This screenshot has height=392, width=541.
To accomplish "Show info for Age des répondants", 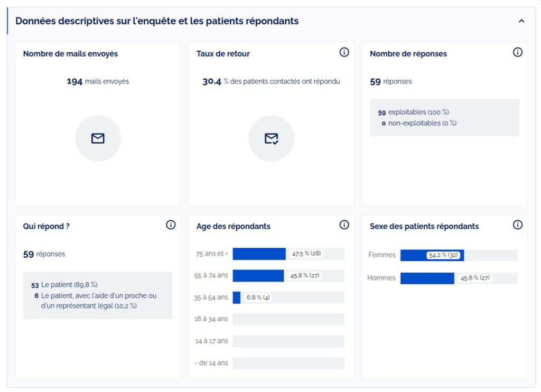I will [x=344, y=225].
